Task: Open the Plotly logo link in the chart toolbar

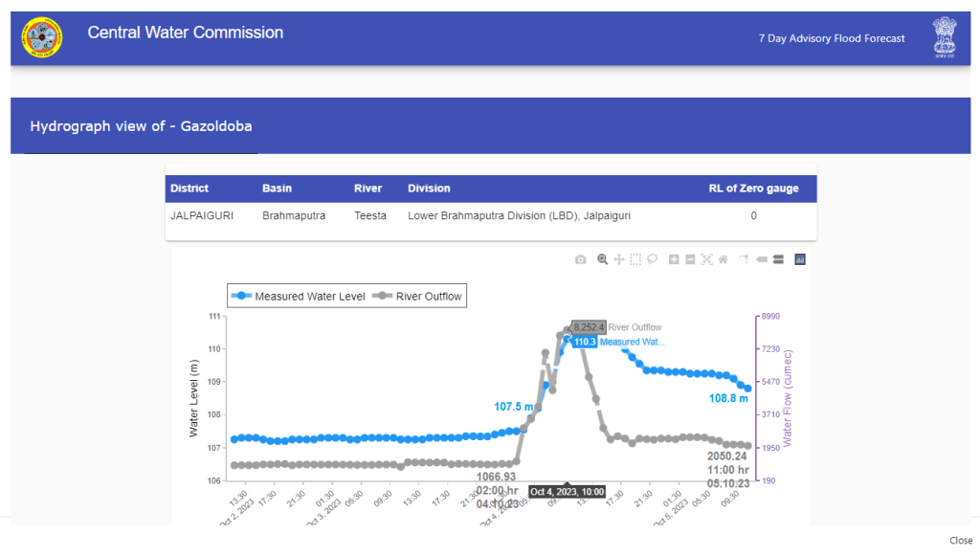Action: click(x=800, y=259)
